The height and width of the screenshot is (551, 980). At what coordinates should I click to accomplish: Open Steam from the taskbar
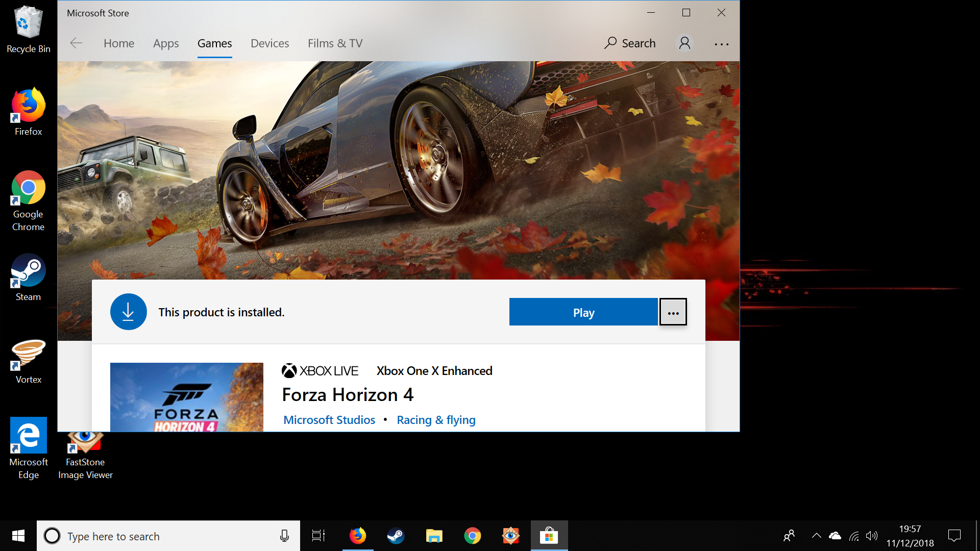click(396, 536)
